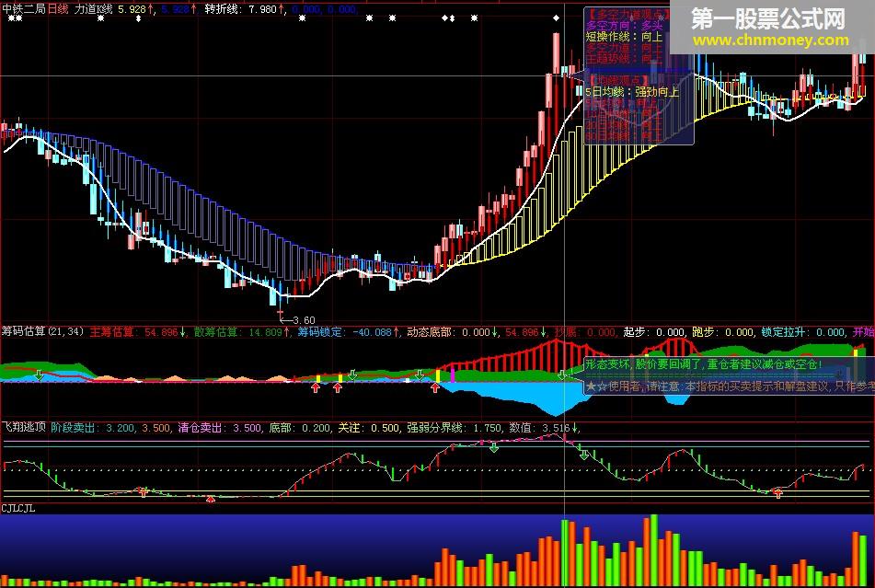Click the diamond marker above the highest candle

556,18
